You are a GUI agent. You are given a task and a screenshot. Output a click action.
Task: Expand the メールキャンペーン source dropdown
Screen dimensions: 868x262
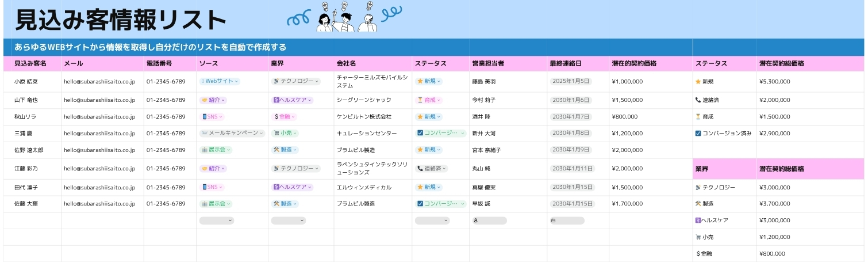(229, 133)
